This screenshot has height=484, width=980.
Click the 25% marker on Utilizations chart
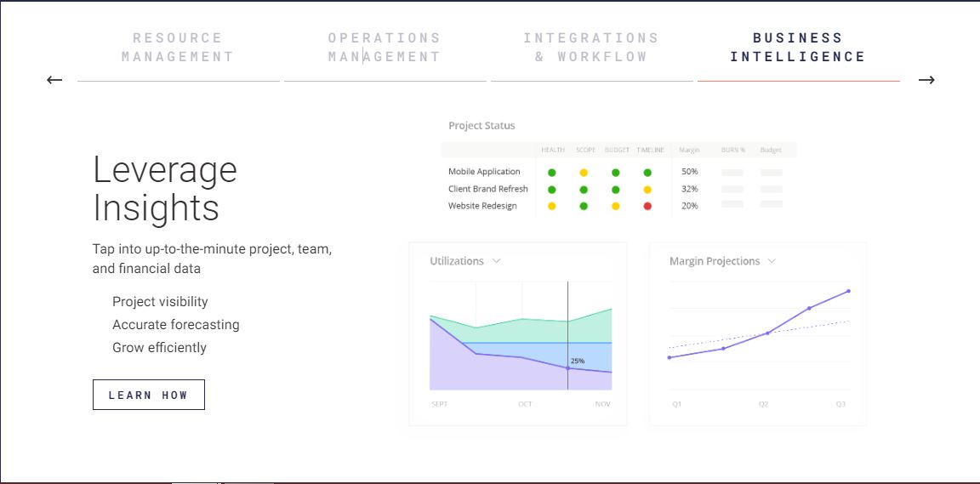click(568, 367)
